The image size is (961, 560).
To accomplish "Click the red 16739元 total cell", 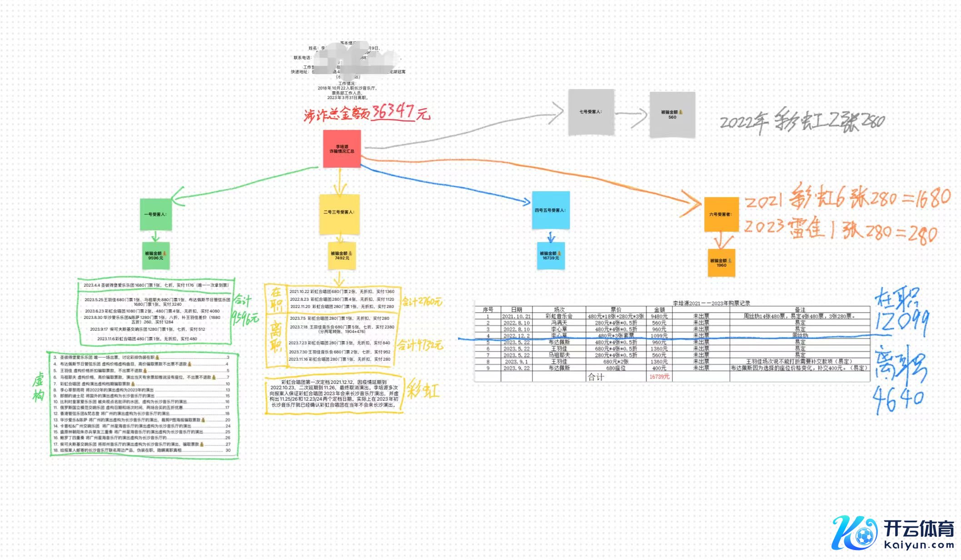I will coord(659,377).
